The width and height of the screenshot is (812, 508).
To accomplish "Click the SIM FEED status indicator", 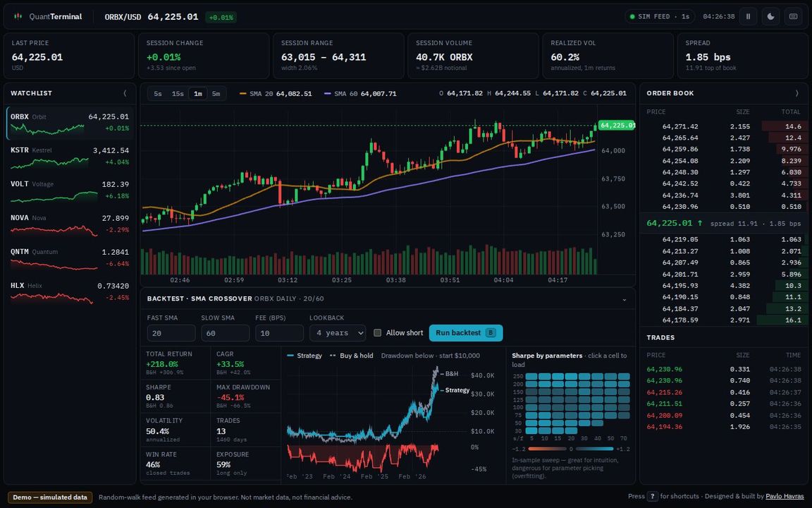I will click(660, 17).
